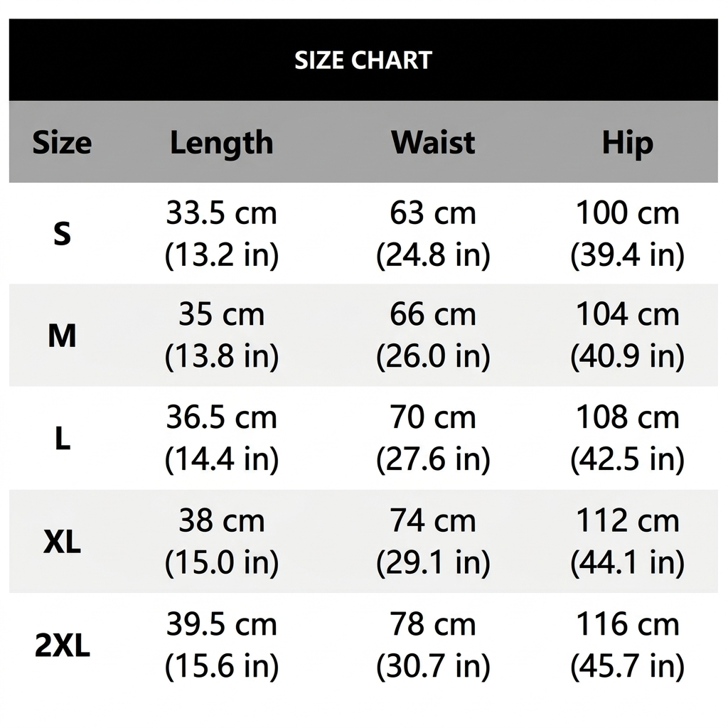Screen dimensions: 728x728
Task: Click the 104 cm hip value
Action: pyautogui.click(x=627, y=314)
